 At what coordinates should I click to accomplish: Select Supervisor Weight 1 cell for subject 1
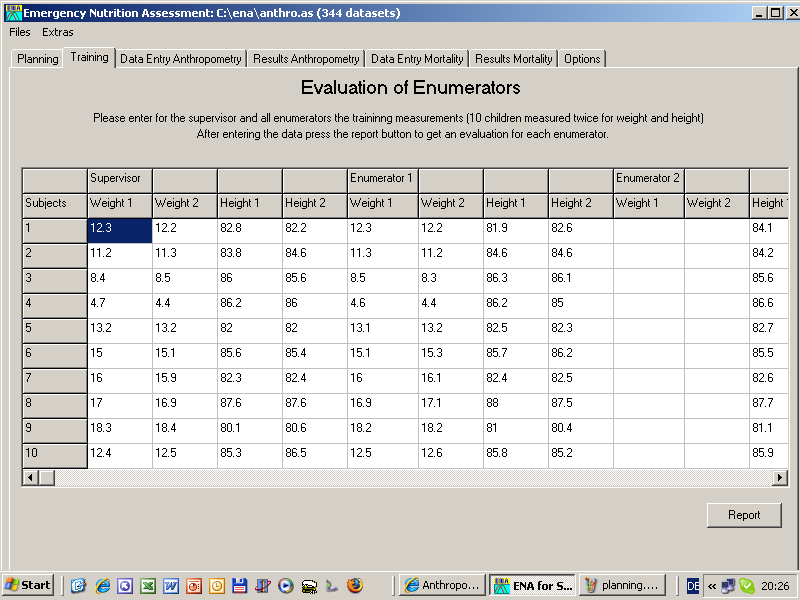coord(120,228)
